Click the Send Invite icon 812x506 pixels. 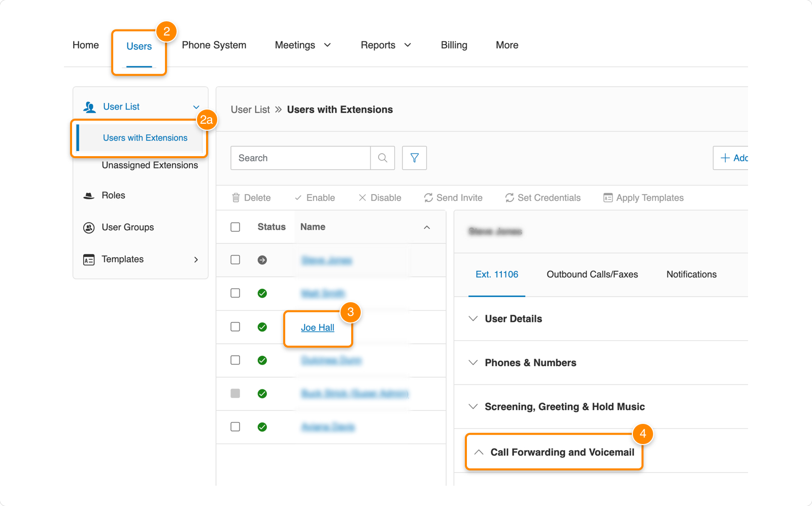(x=428, y=198)
